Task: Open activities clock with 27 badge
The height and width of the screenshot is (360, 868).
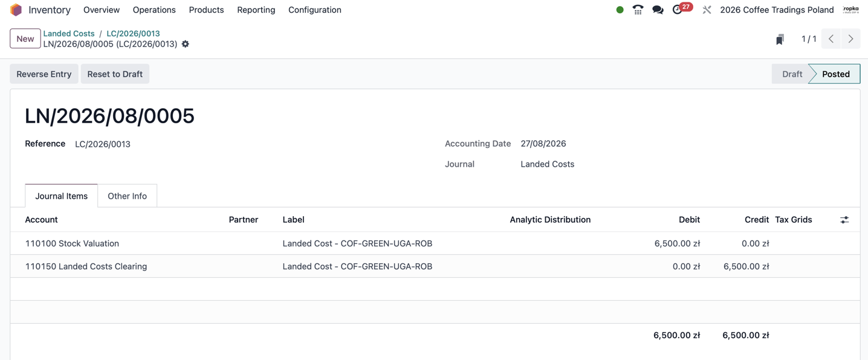Action: tap(682, 8)
